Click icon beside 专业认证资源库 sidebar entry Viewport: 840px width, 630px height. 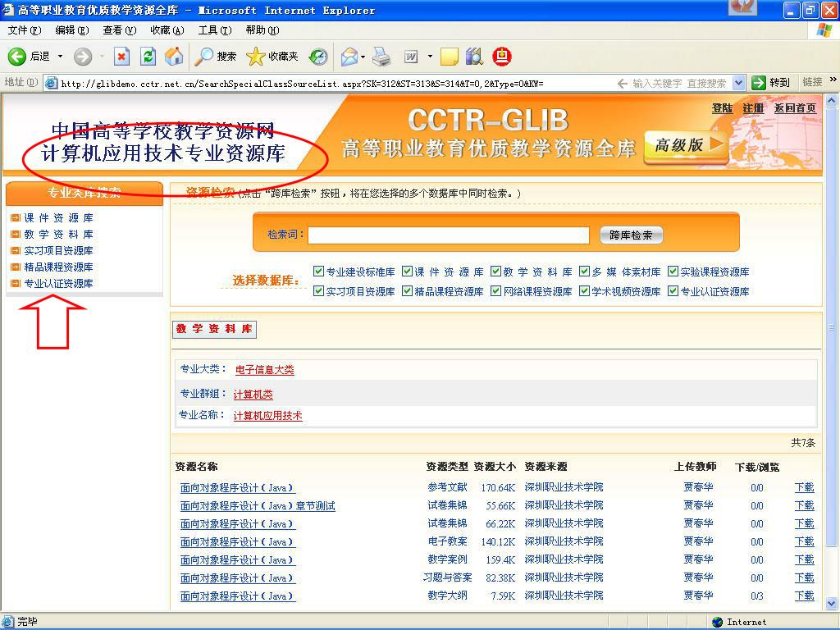click(16, 283)
